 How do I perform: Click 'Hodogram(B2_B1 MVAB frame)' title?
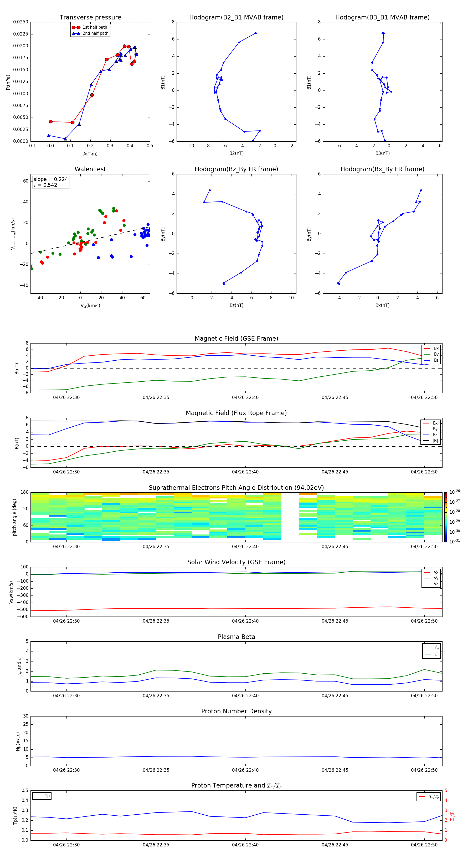pyautogui.click(x=236, y=18)
